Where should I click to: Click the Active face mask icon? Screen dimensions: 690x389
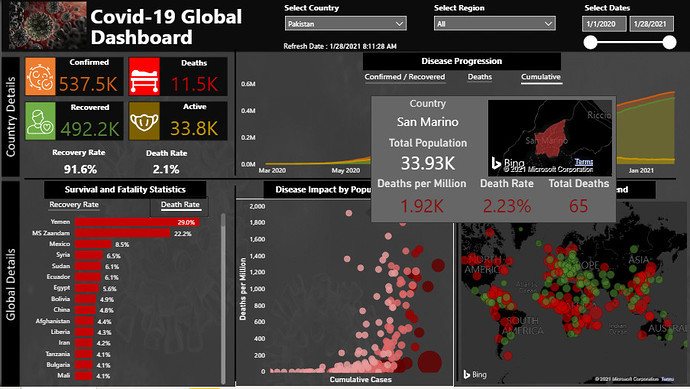tap(144, 121)
